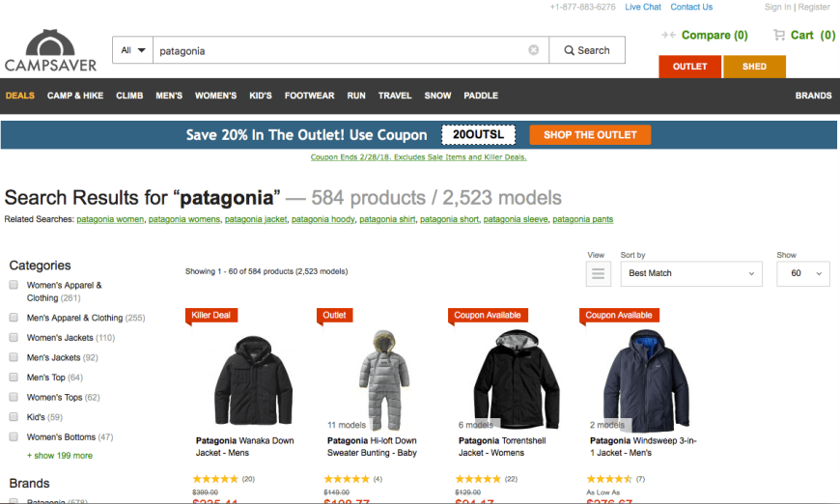Check the Women's Tops filter
This screenshot has height=504, width=840.
coord(14,397)
